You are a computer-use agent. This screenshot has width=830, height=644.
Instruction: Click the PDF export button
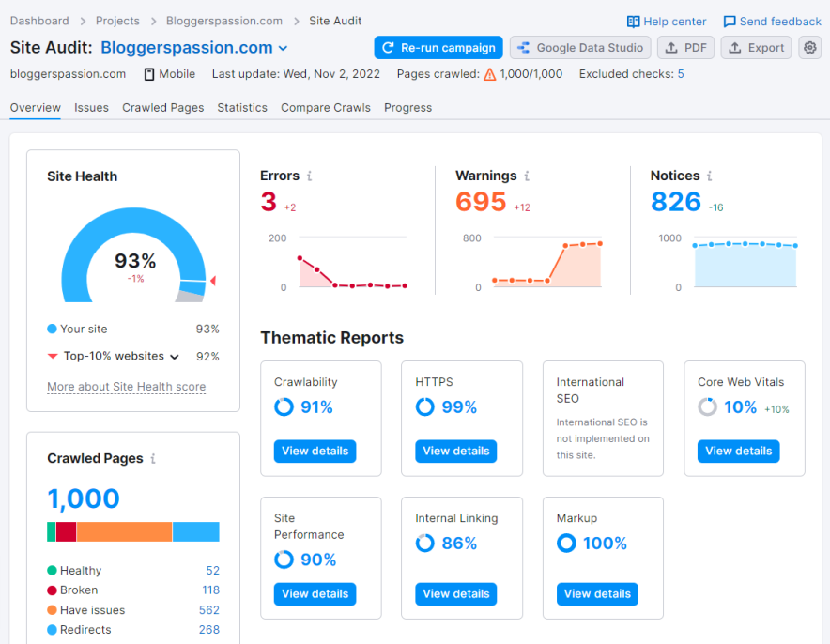pyautogui.click(x=685, y=48)
